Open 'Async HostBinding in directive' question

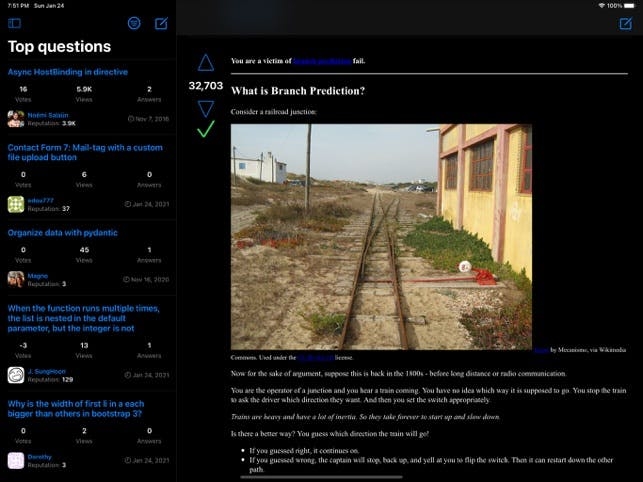pyautogui.click(x=68, y=72)
